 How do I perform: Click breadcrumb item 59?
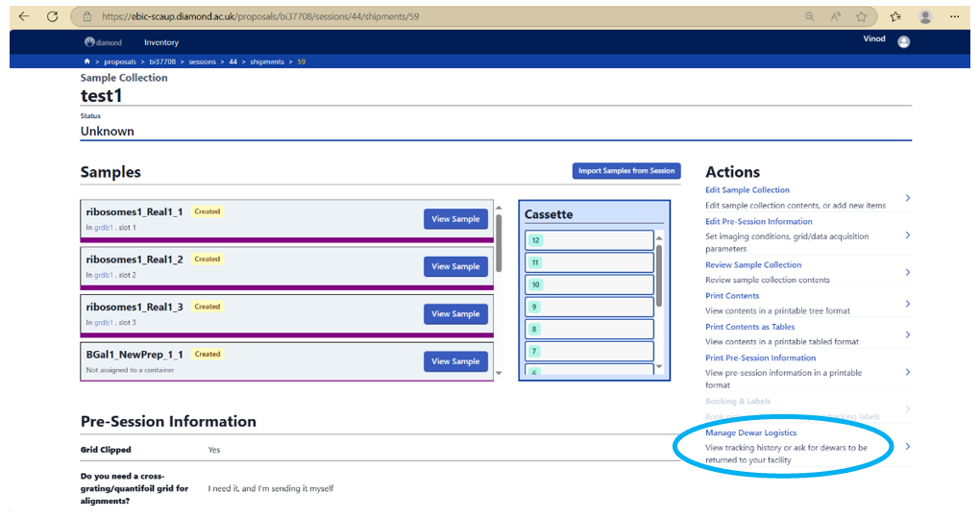click(302, 62)
